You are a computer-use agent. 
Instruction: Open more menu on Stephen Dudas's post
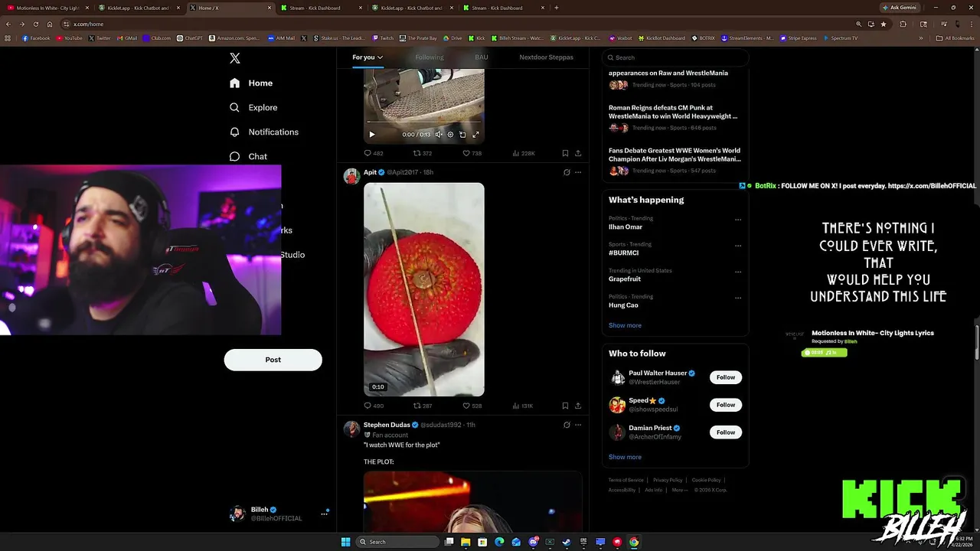[x=578, y=425]
